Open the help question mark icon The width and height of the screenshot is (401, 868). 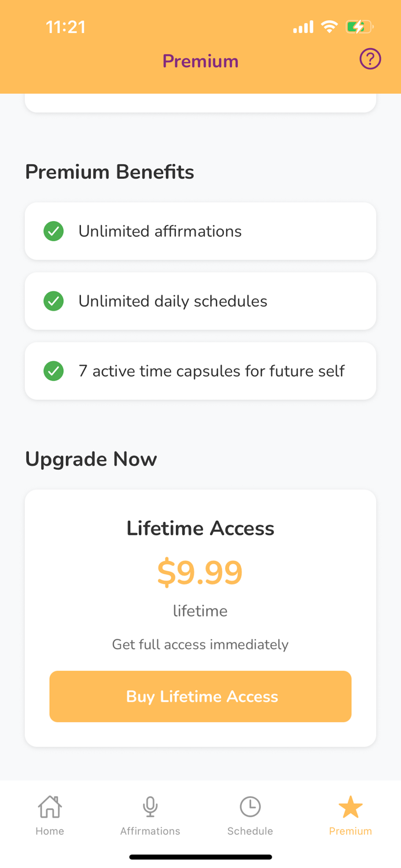tap(370, 58)
